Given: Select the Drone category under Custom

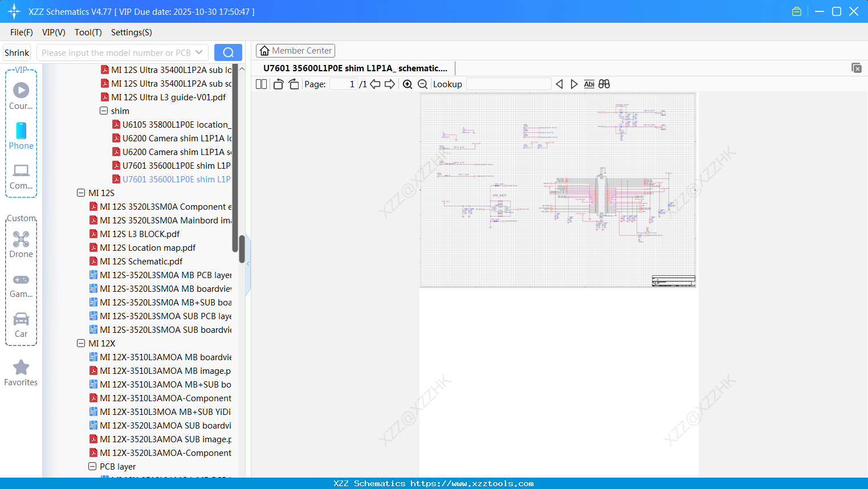Looking at the screenshot, I should (x=21, y=243).
